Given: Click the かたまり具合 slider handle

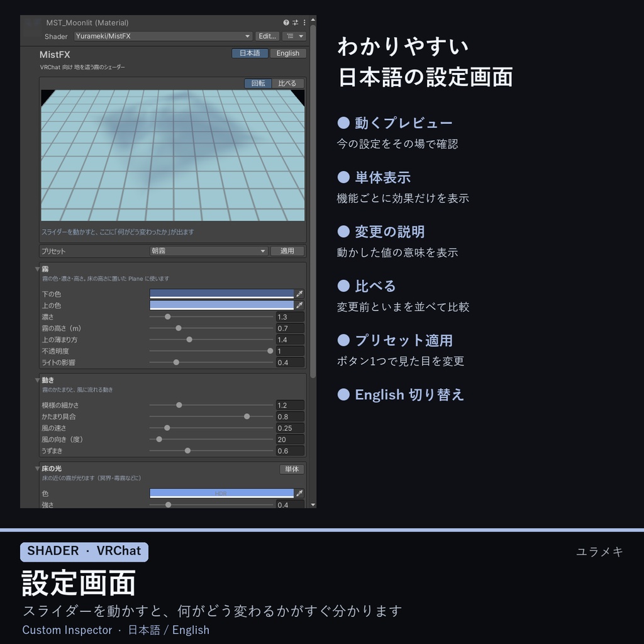Looking at the screenshot, I should pos(247,416).
